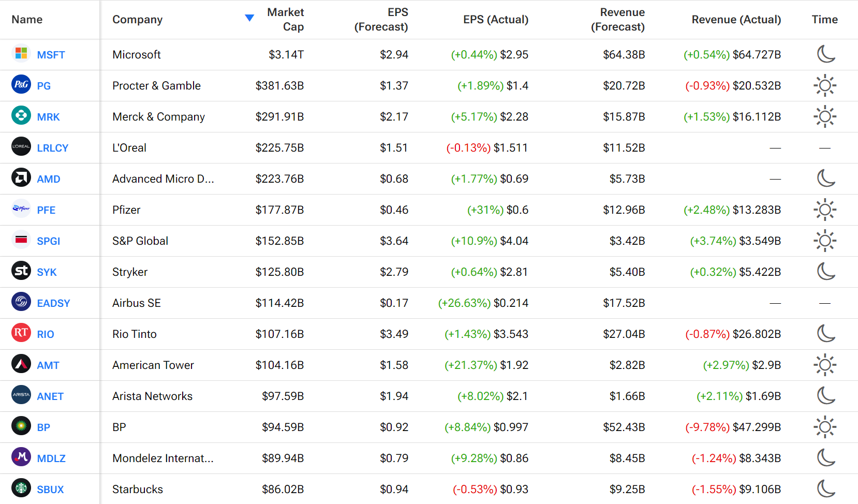Screen dimensions: 858x504
Task: Sort by the Company column header
Action: pos(138,20)
